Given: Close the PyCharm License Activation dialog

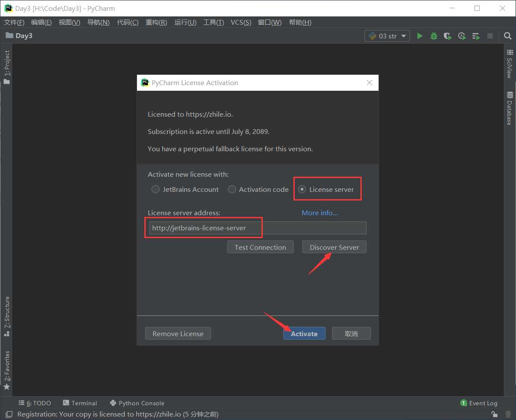Looking at the screenshot, I should (x=369, y=83).
